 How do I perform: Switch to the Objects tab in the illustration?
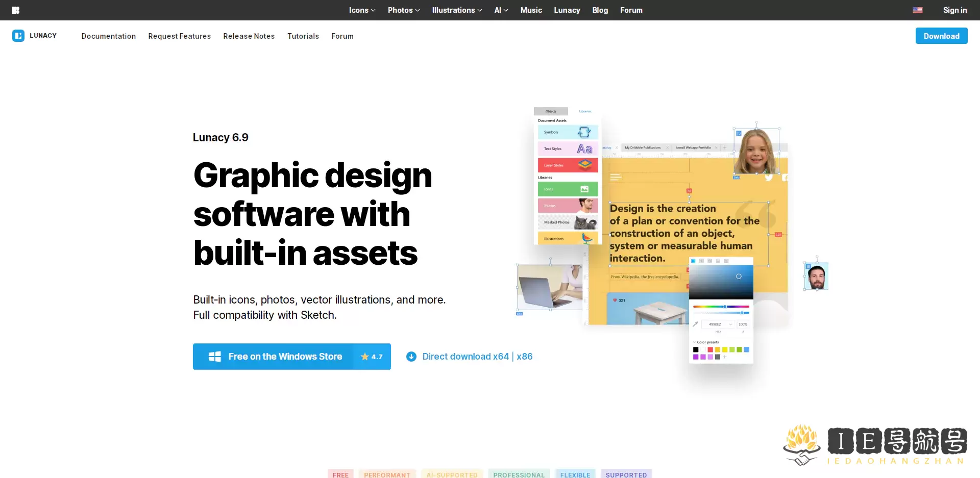point(551,111)
